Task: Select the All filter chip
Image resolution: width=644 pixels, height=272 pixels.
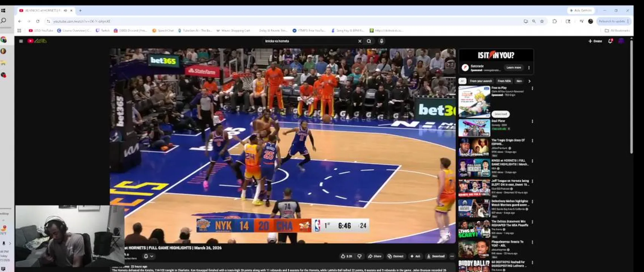Action: 462,81
